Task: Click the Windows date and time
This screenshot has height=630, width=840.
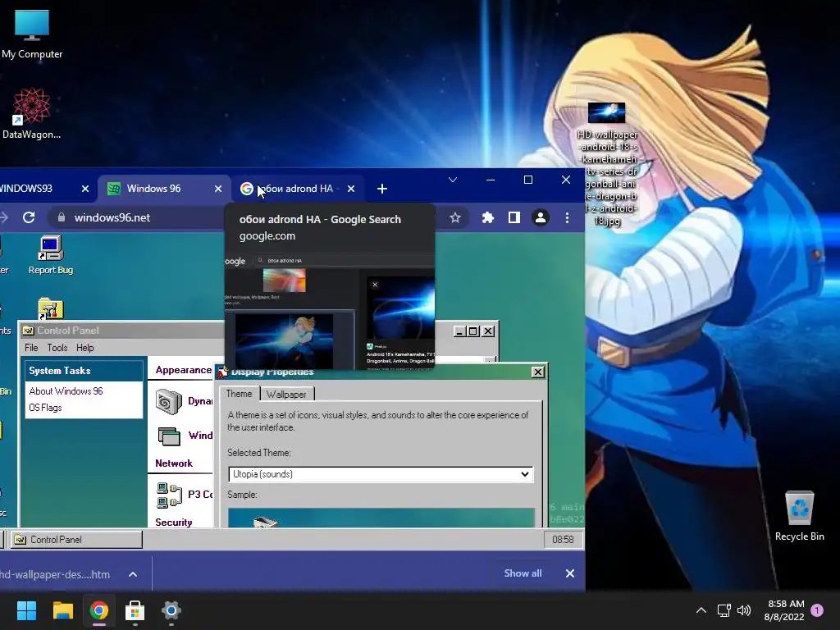Action: tap(784, 610)
